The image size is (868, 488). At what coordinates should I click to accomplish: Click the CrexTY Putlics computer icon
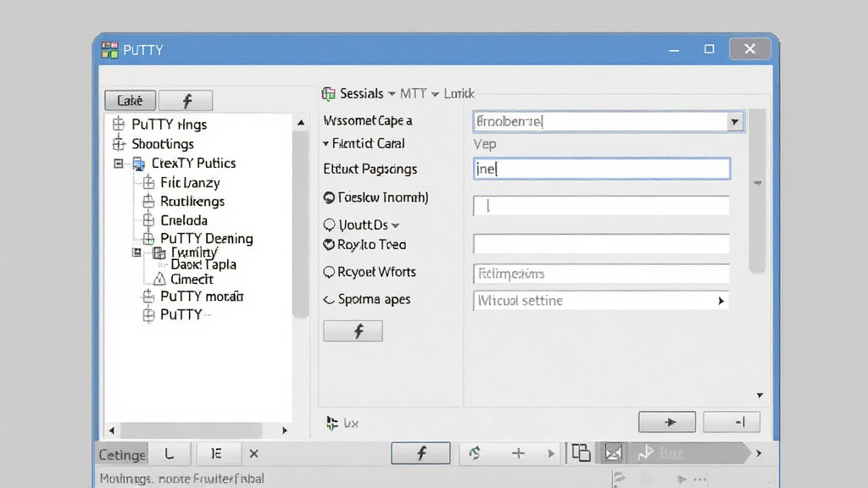[x=138, y=164]
